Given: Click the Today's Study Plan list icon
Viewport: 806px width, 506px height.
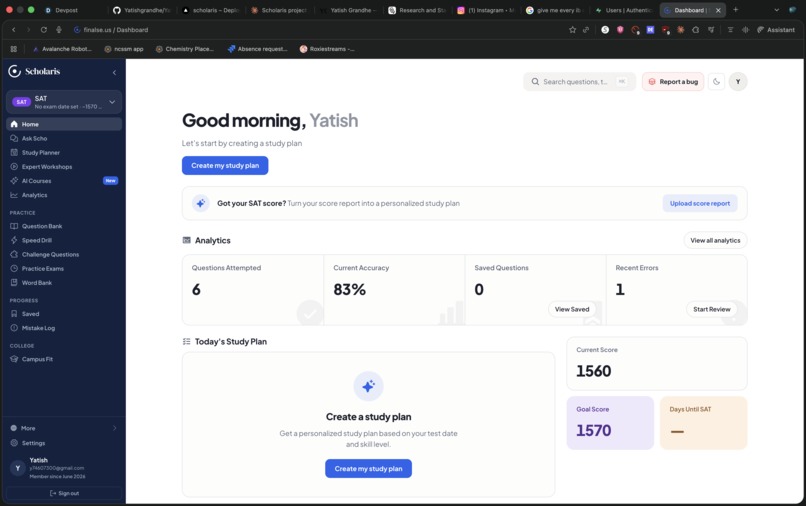Looking at the screenshot, I should point(187,341).
